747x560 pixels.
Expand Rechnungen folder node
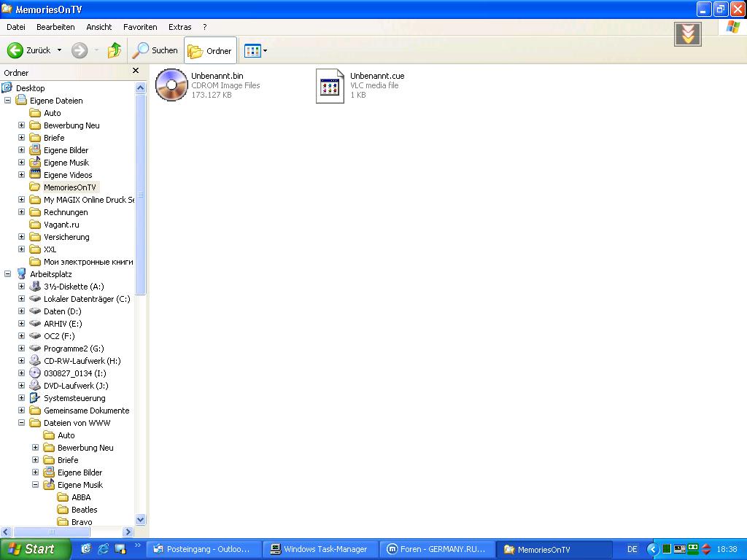point(21,212)
